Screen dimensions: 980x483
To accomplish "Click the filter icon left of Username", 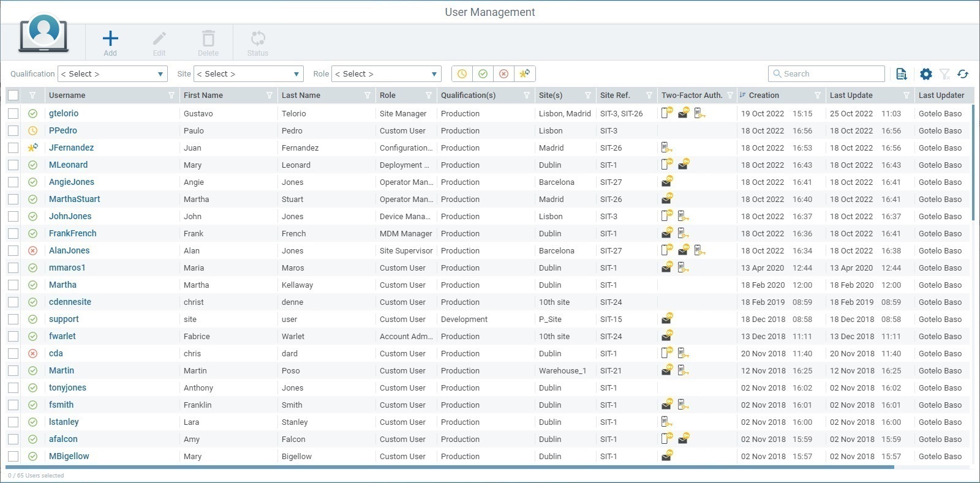I will [32, 95].
